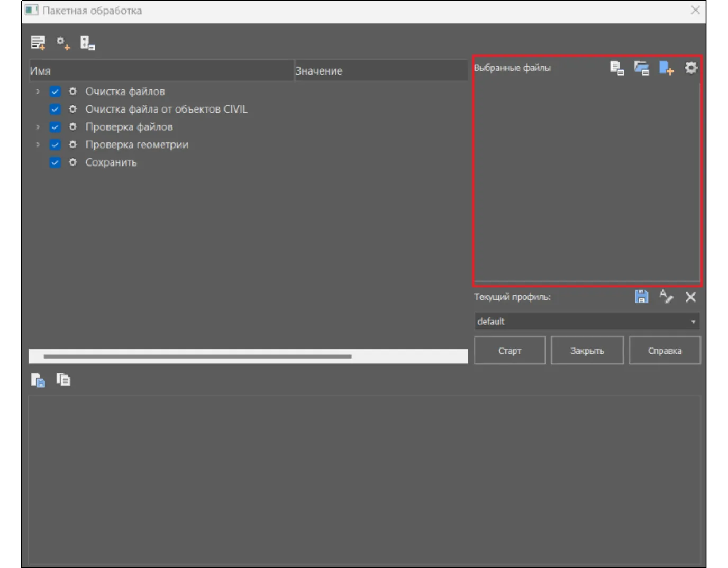Image resolution: width=728 pixels, height=568 pixels.
Task: Open the default profile dropdown
Action: tap(587, 322)
